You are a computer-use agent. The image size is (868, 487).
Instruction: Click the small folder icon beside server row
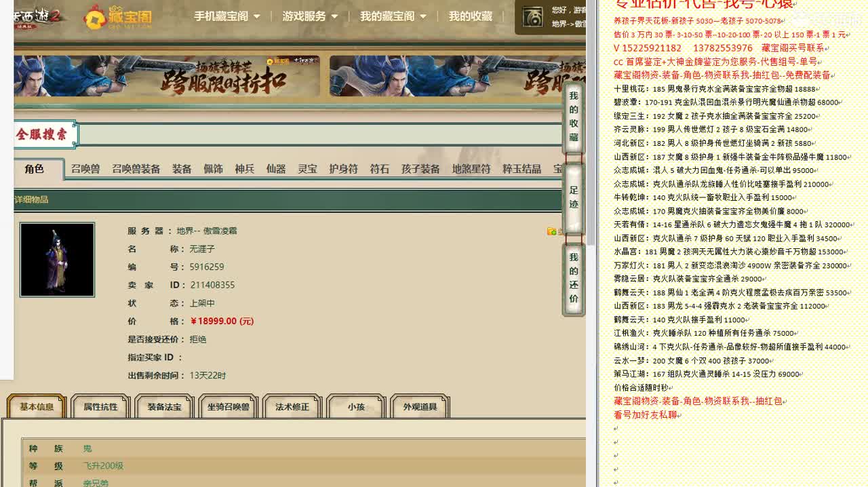pos(551,231)
